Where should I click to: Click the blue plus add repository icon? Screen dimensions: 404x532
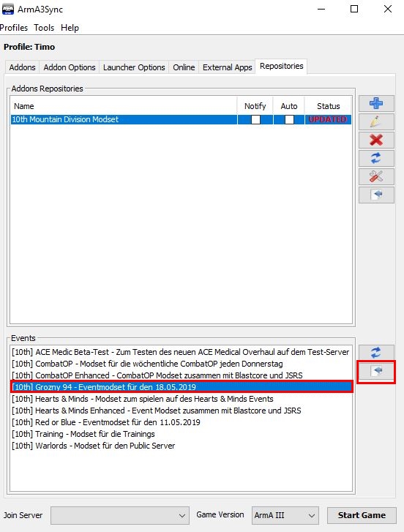click(x=376, y=103)
